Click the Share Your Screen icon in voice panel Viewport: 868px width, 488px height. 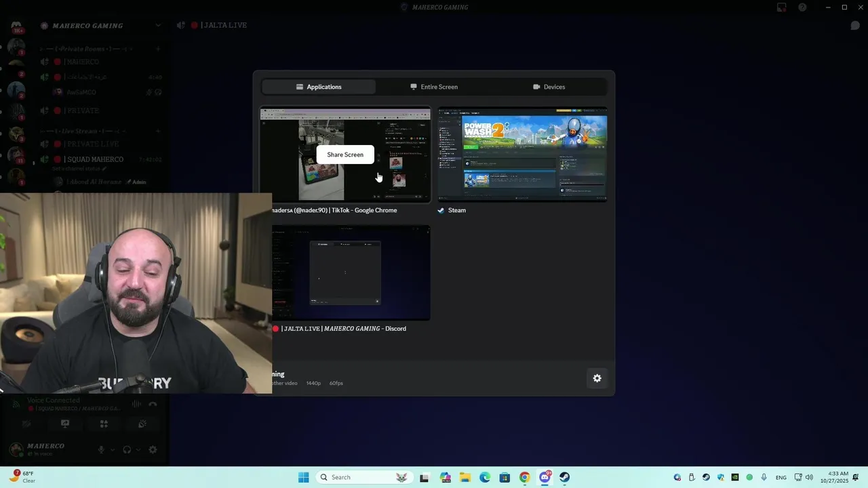[65, 424]
